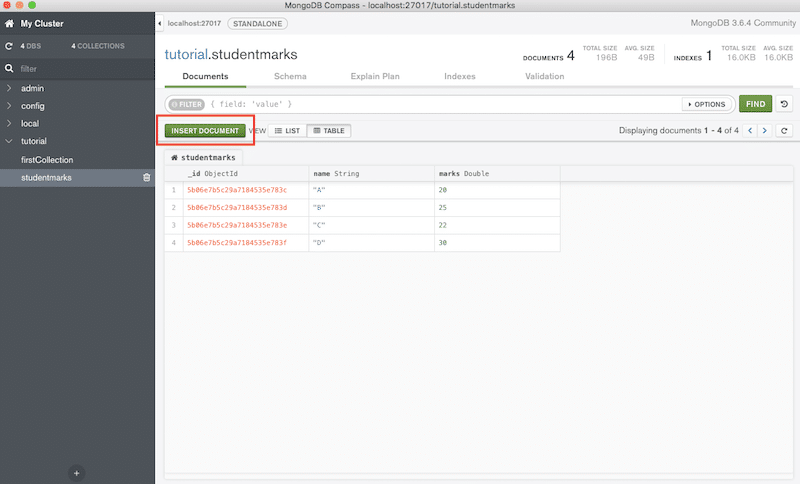Refresh the documents list
The image size is (800, 484).
(x=784, y=131)
